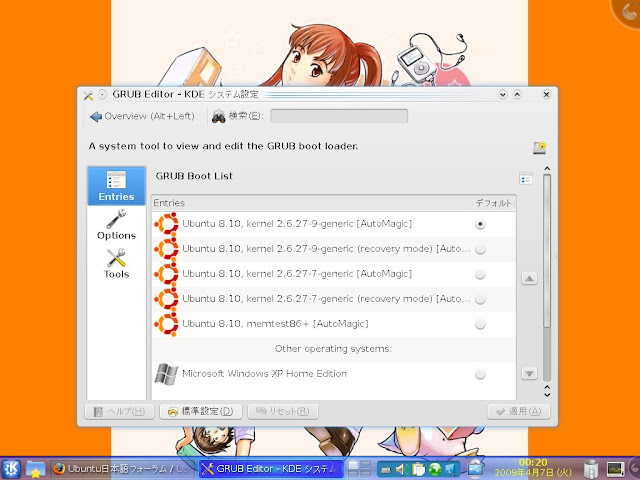
Task: Click the window menu tool icon in title bar
Action: click(x=88, y=96)
